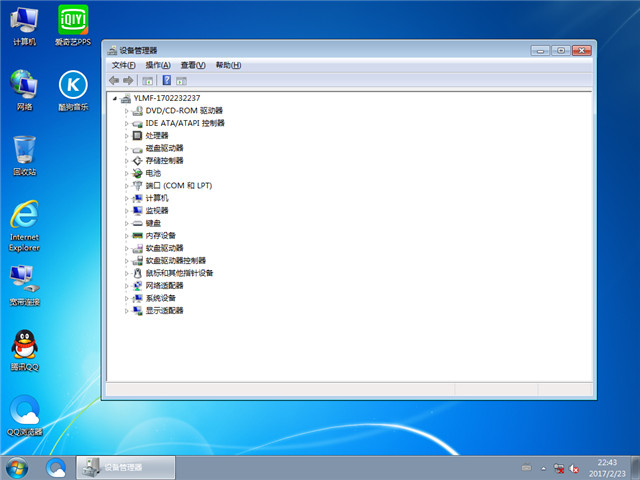Open the 查看(V) menu
This screenshot has width=640, height=480.
(x=193, y=65)
